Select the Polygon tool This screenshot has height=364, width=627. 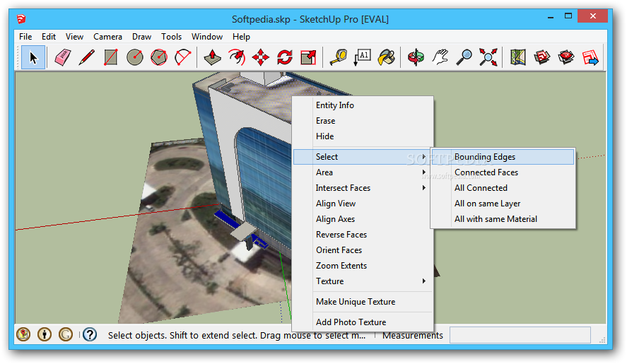point(159,57)
